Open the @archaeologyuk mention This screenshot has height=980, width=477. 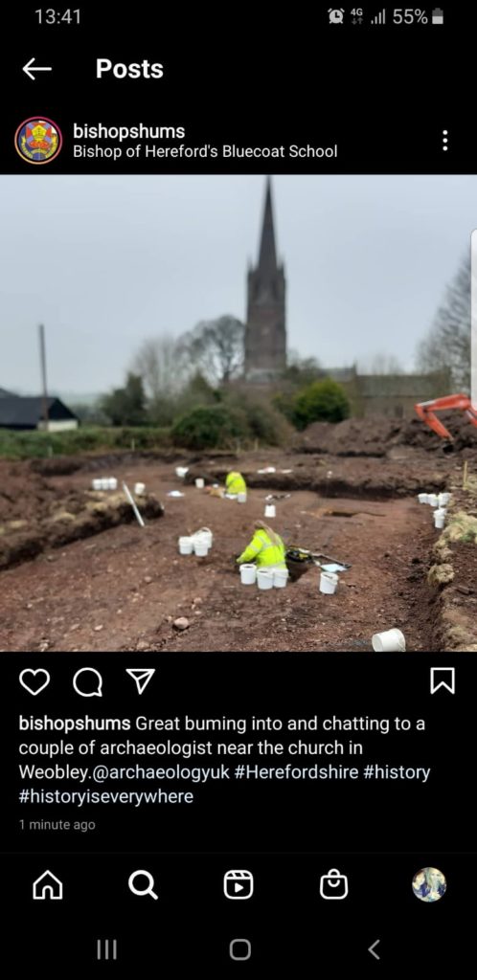tap(161, 772)
